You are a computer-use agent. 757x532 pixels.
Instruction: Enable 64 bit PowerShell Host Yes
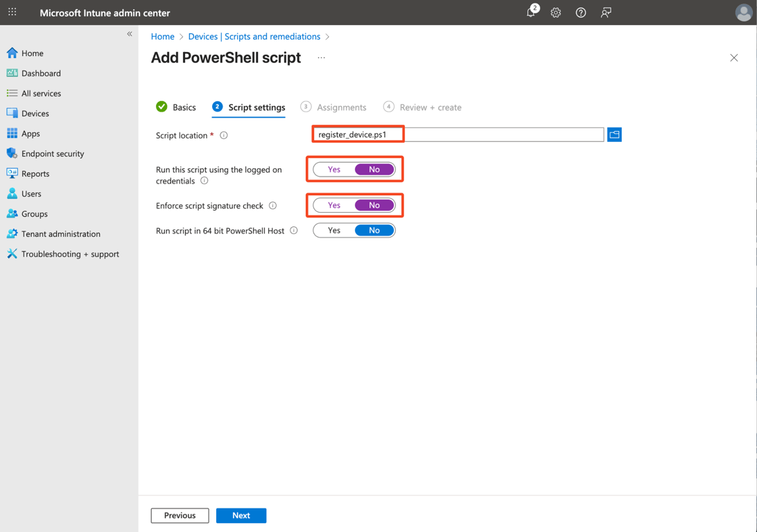click(334, 231)
